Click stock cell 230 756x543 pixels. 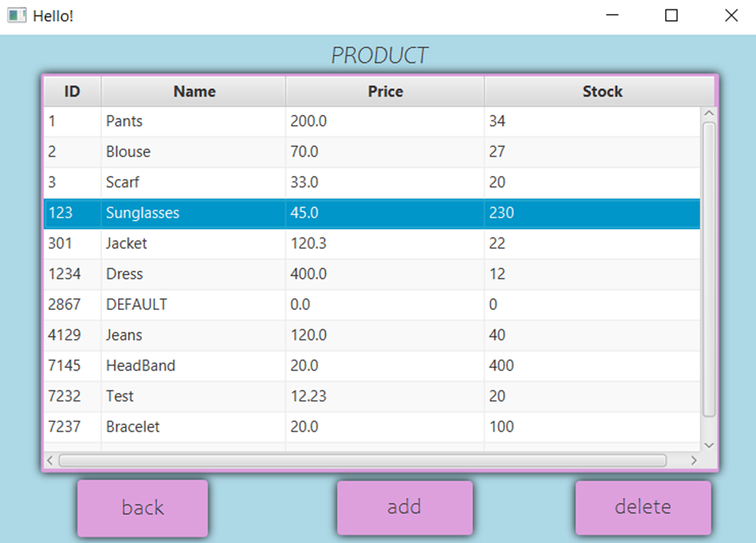(592, 213)
